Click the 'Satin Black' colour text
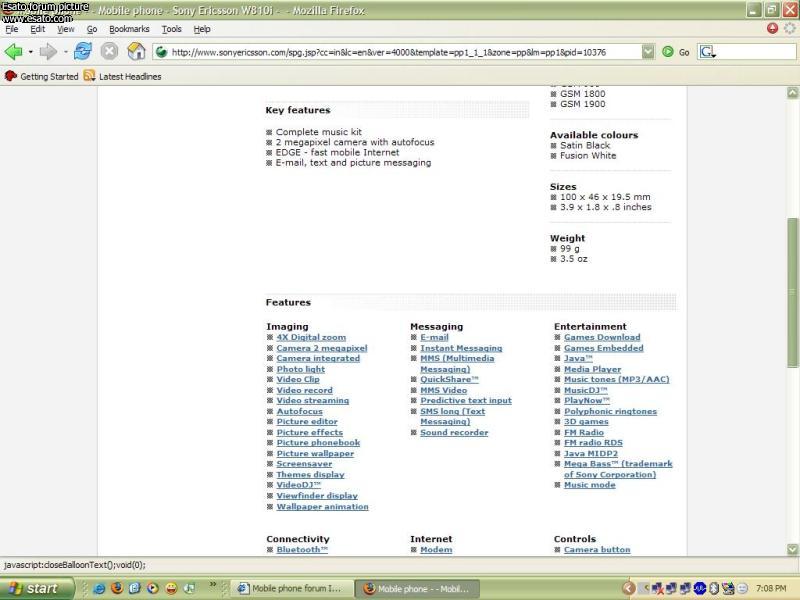 coord(585,145)
